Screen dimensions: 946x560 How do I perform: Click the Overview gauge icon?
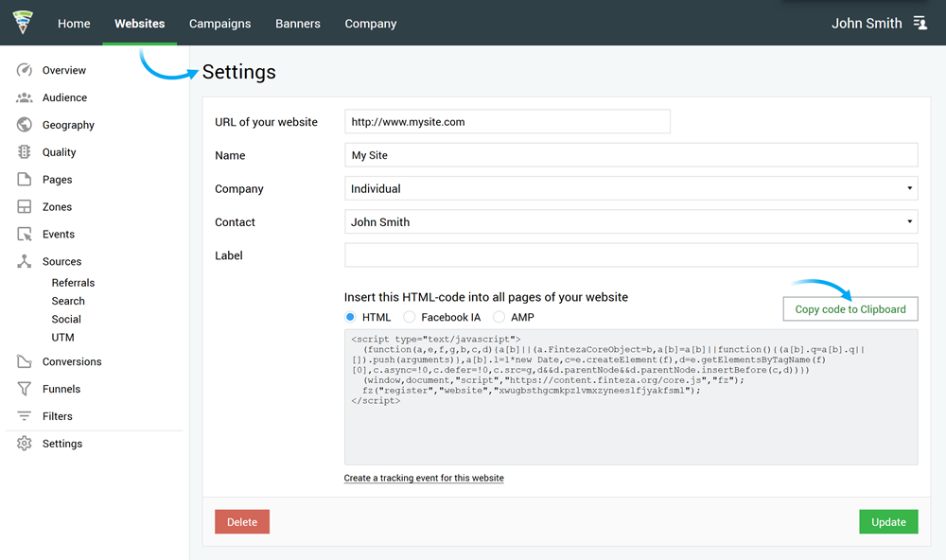[x=25, y=70]
